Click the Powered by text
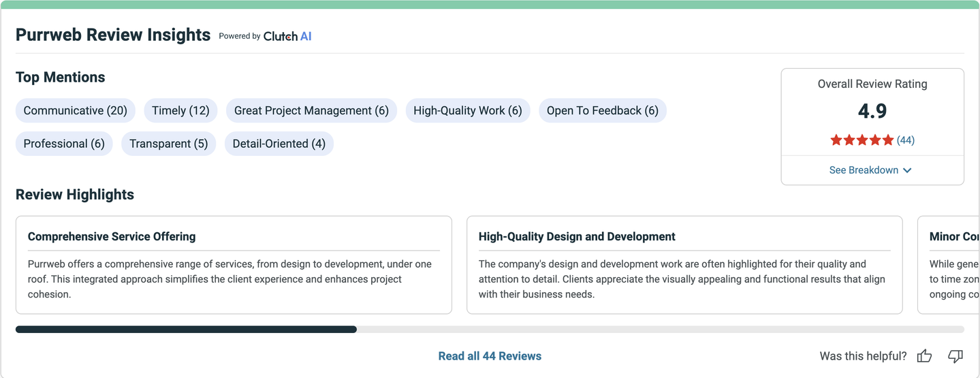Viewport: 980px width, 378px height. click(x=239, y=36)
